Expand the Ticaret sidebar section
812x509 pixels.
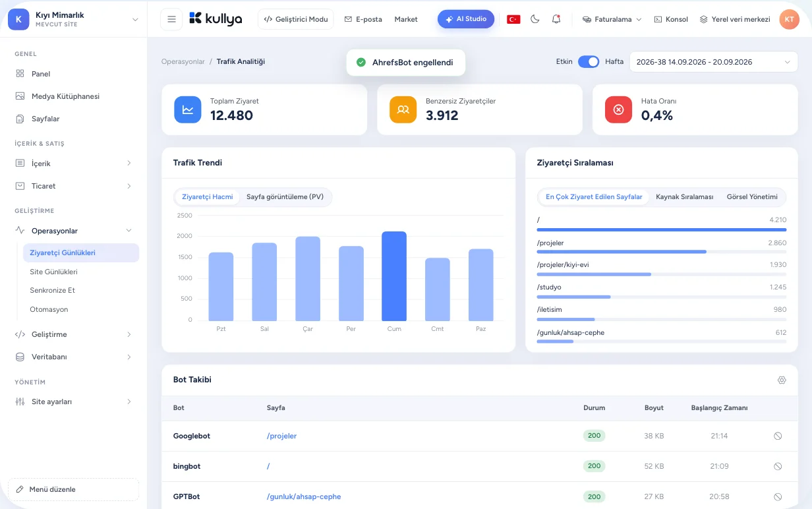point(73,186)
